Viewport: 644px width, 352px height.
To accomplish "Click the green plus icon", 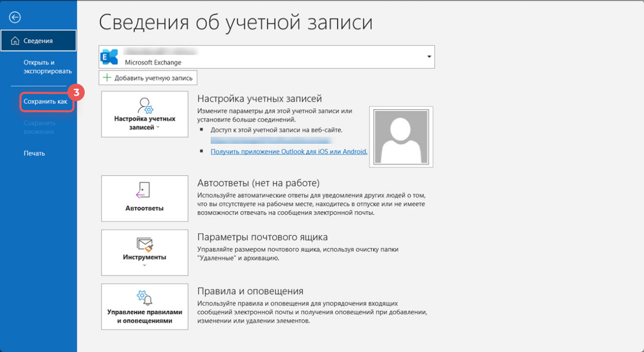I will point(107,78).
